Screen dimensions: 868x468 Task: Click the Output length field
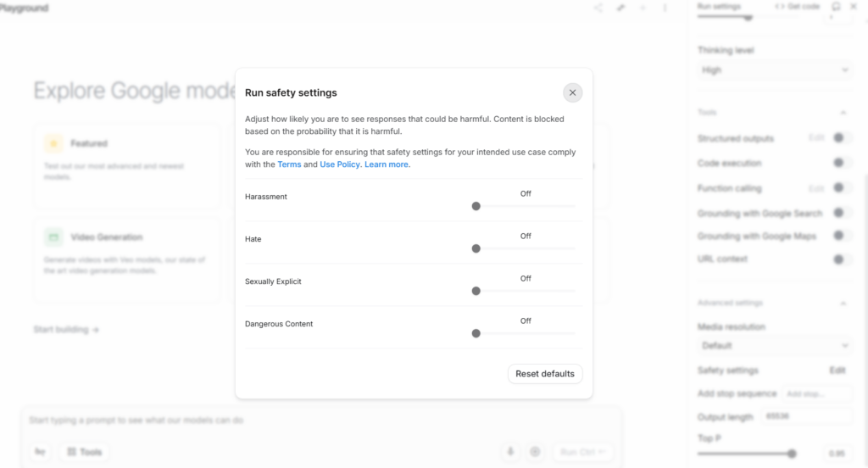807,416
